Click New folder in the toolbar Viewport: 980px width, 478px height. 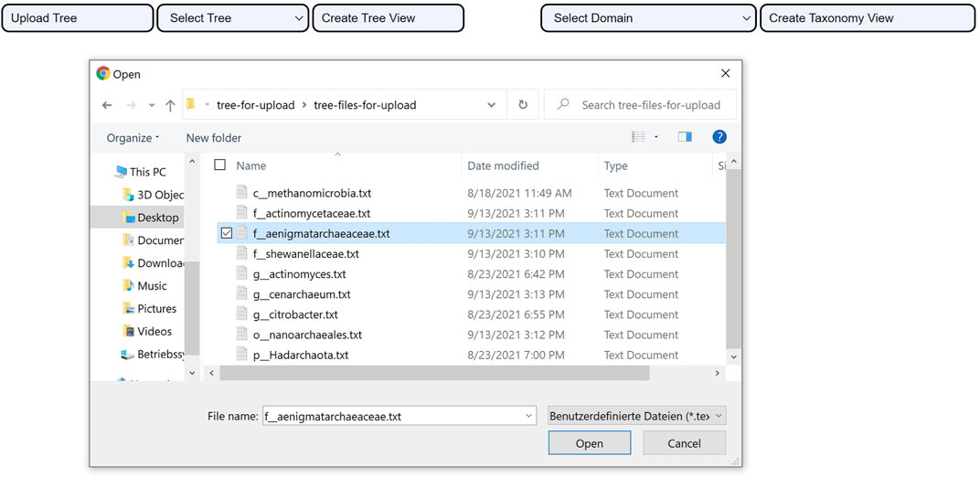click(214, 137)
